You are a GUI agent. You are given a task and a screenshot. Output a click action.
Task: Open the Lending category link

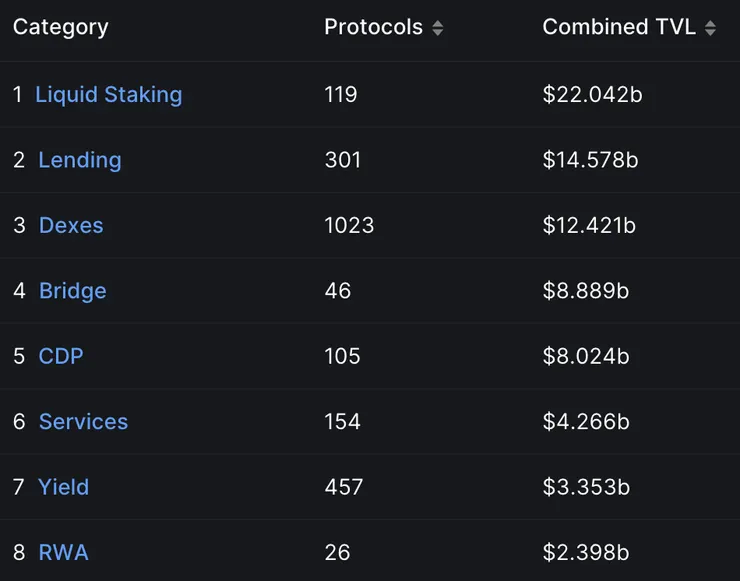tap(79, 160)
